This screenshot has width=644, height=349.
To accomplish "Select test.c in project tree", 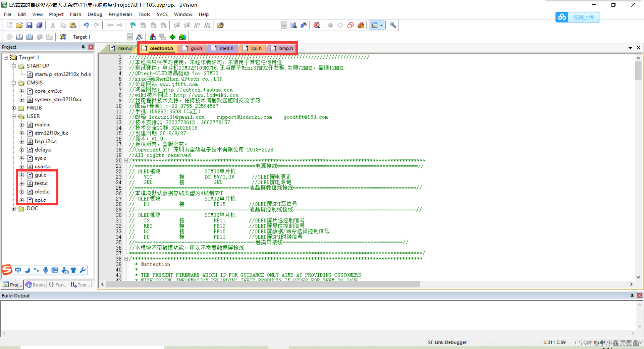I will [x=41, y=183].
